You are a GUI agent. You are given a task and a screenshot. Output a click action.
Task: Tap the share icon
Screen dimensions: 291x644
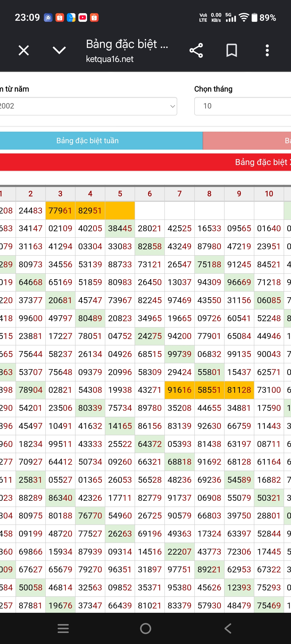point(196,50)
